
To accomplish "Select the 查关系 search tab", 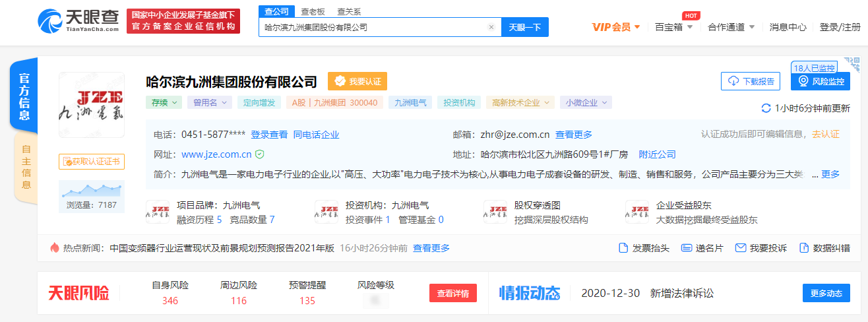I will 349,11.
